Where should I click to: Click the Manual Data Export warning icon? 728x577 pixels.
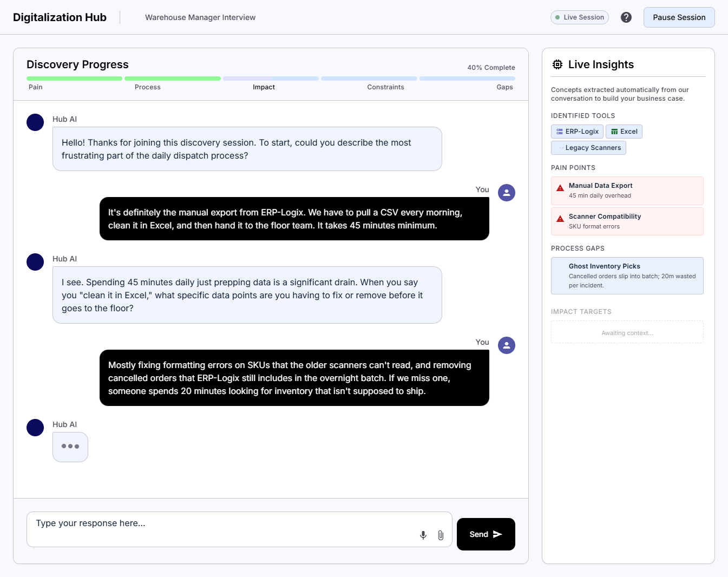click(560, 188)
